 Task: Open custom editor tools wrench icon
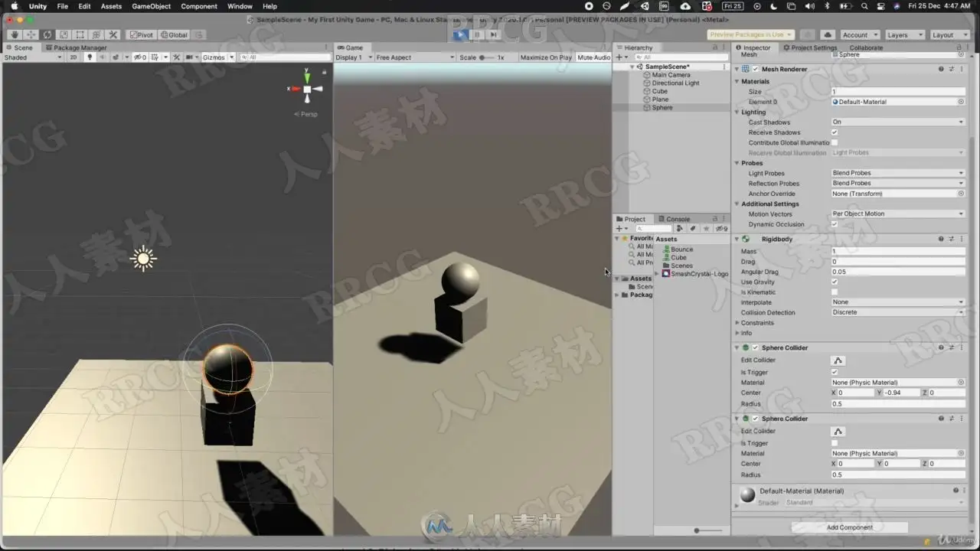coord(113,34)
